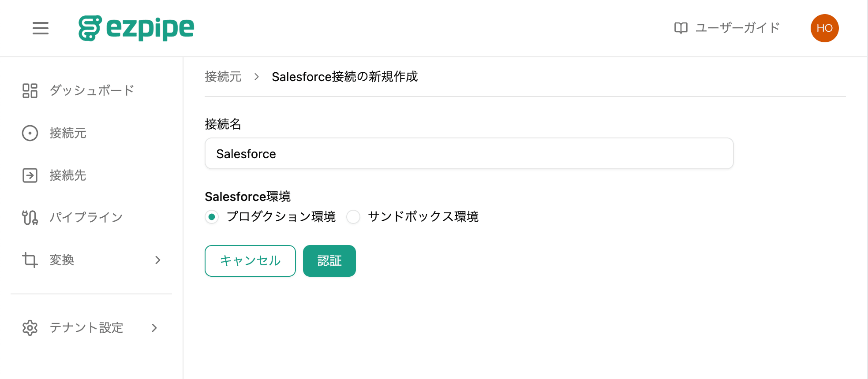
Task: Open the hamburger menu icon
Action: coord(41,28)
